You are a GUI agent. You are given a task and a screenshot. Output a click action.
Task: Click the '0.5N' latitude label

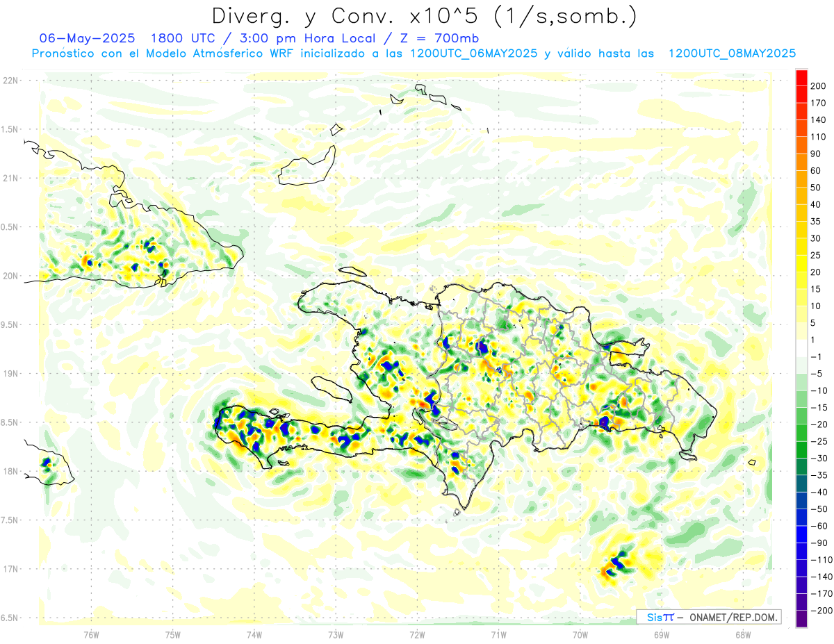point(10,227)
